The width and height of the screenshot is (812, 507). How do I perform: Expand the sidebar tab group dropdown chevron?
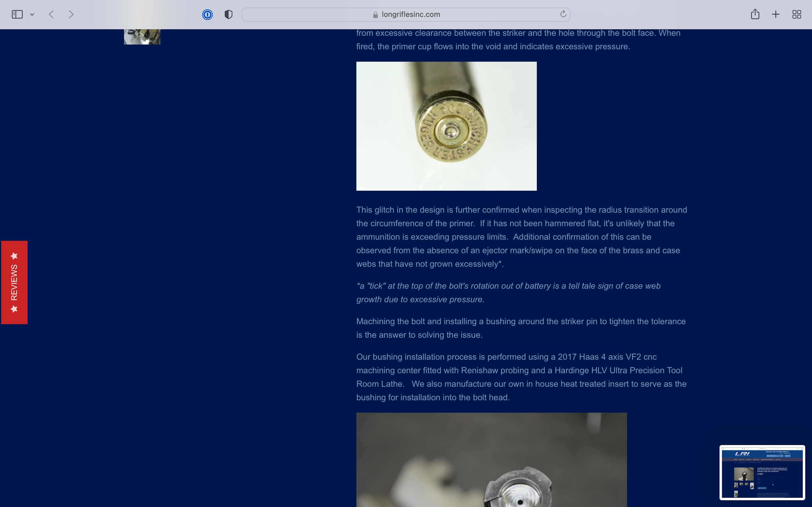[x=32, y=14]
